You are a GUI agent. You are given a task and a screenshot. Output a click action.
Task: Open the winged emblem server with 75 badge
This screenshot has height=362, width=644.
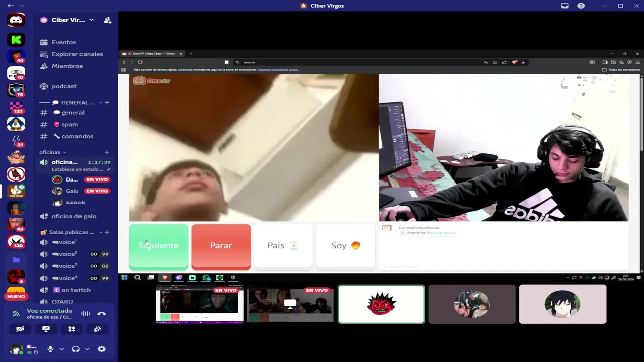click(x=16, y=90)
